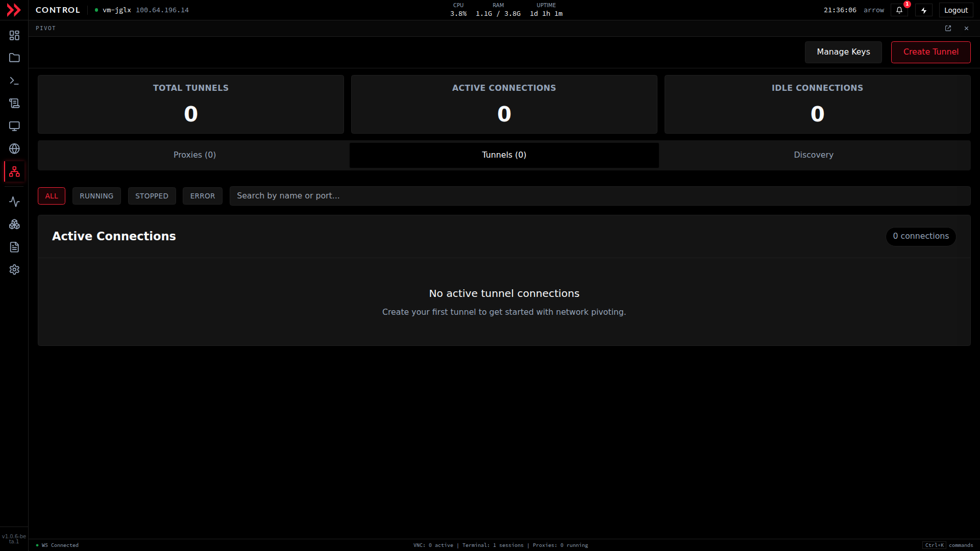
Task: Click the 21:36:06 clock
Action: pyautogui.click(x=840, y=10)
